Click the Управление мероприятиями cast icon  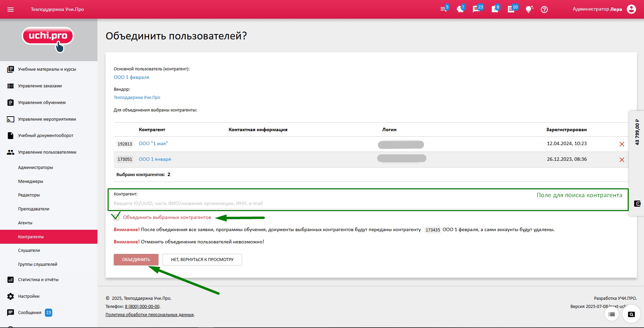pyautogui.click(x=11, y=119)
